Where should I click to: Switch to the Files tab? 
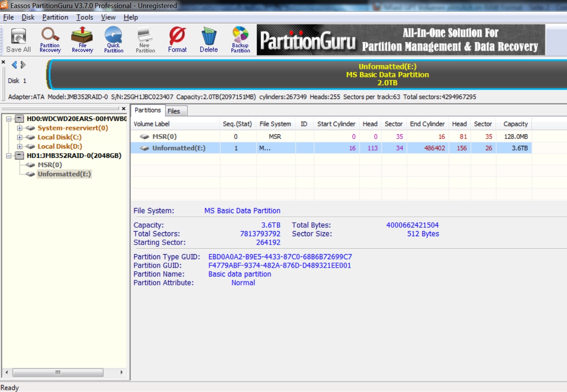176,111
